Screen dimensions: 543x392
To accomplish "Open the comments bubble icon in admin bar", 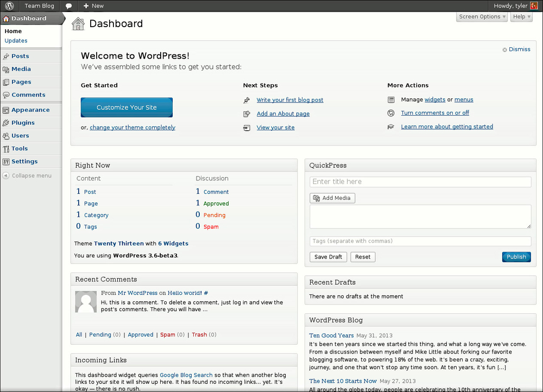I will (x=68, y=6).
